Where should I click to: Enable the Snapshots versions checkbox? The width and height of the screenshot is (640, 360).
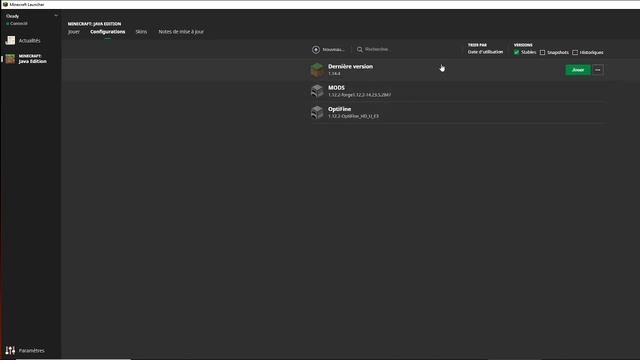click(542, 52)
